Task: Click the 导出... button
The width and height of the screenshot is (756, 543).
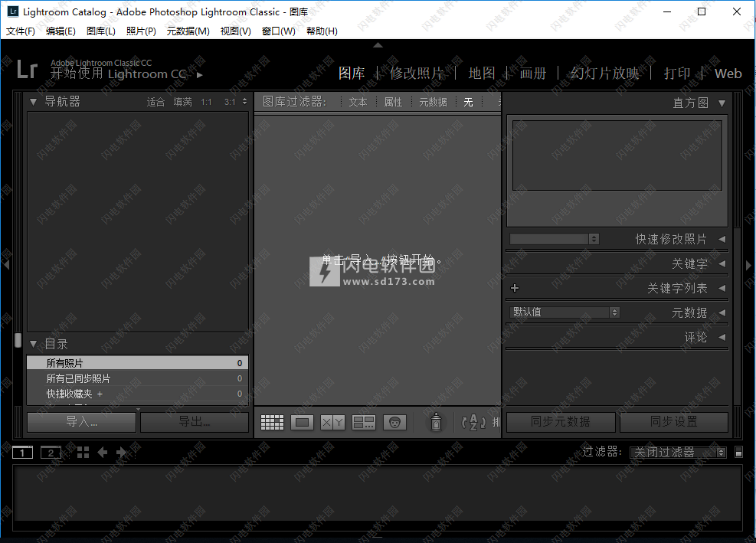Action: click(x=195, y=422)
